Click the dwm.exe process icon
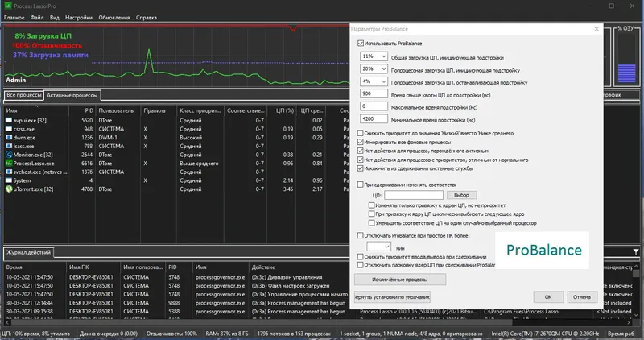 [x=9, y=138]
